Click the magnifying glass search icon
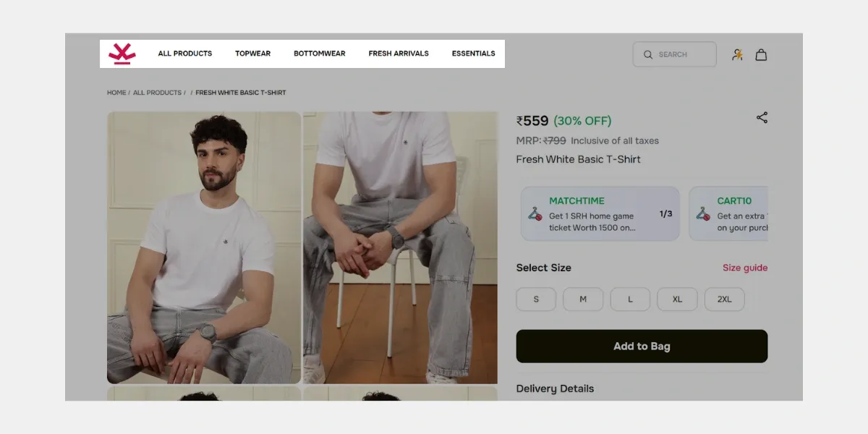868x434 pixels. 647,54
